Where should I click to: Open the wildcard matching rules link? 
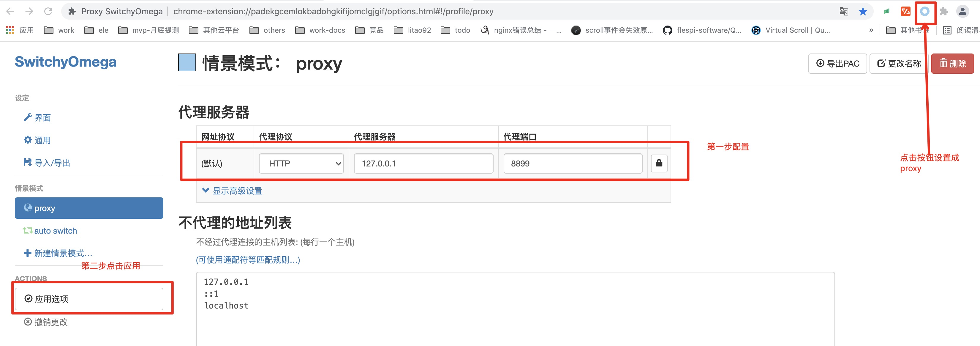pyautogui.click(x=248, y=260)
